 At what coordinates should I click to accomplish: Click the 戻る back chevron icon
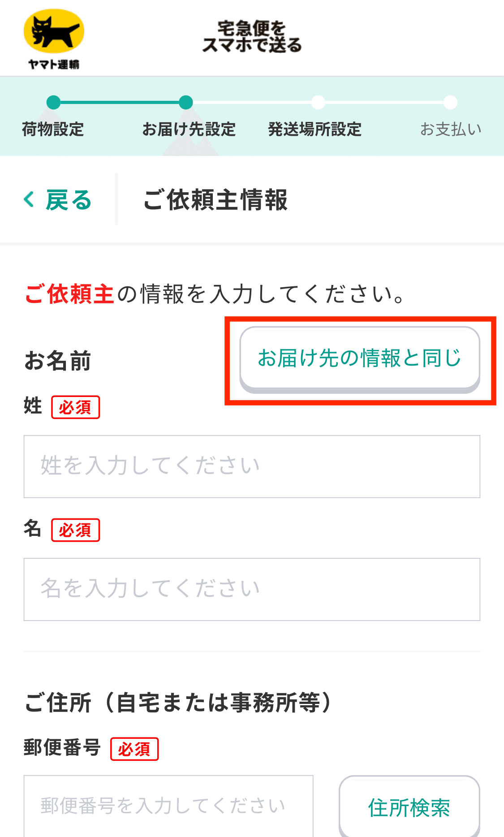click(x=29, y=199)
